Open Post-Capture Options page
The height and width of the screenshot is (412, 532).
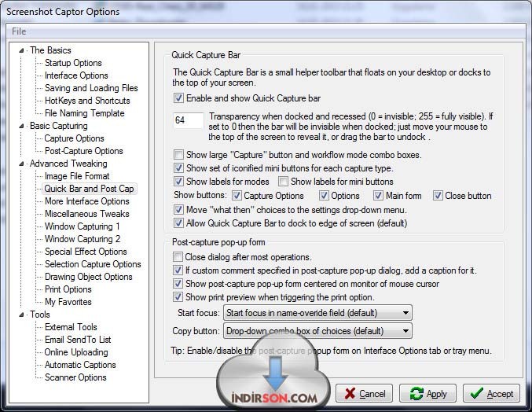click(84, 151)
